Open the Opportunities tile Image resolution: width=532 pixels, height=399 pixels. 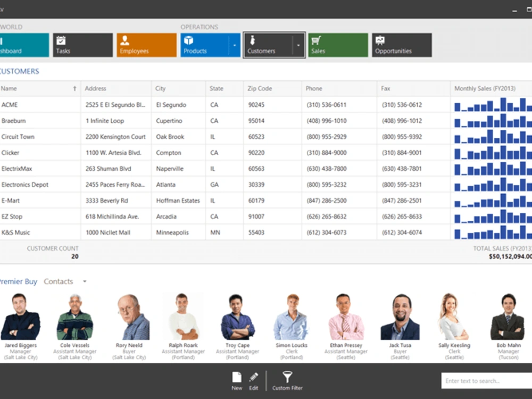click(x=402, y=45)
